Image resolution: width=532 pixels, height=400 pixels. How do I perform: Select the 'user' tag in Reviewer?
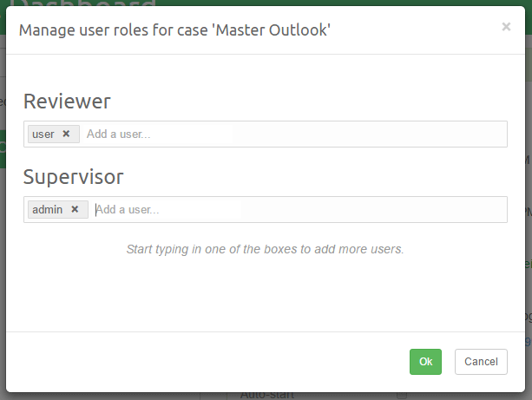pyautogui.click(x=43, y=134)
